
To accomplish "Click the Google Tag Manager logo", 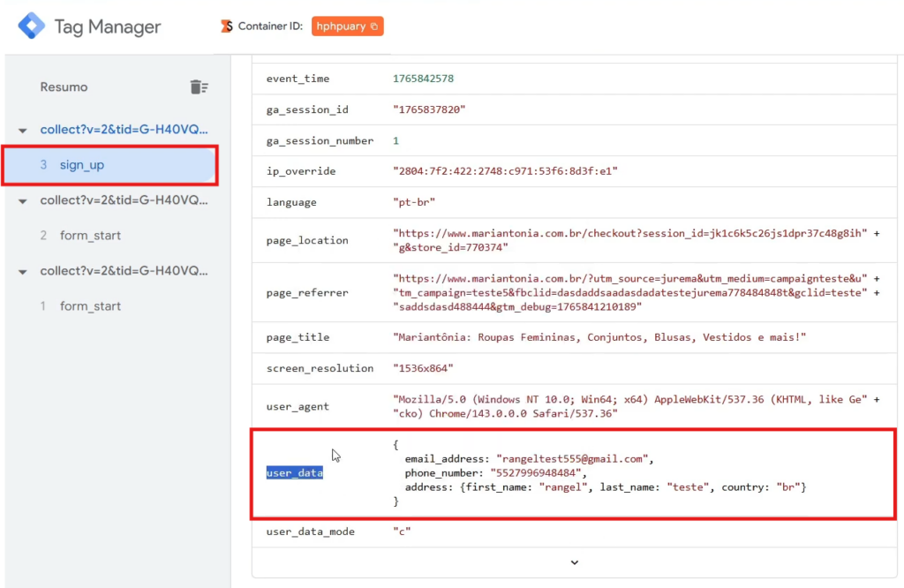I will [x=32, y=26].
